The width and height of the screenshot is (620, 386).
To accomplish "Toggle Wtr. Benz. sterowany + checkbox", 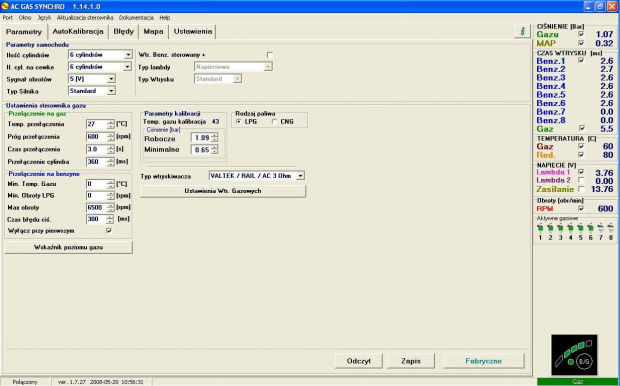I will (x=270, y=55).
